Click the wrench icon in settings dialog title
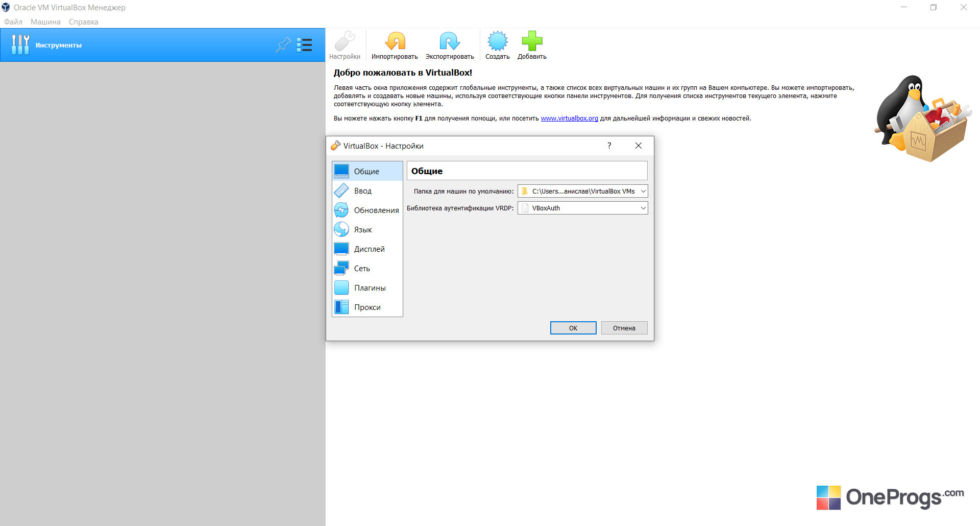The height and width of the screenshot is (526, 980). click(x=335, y=146)
